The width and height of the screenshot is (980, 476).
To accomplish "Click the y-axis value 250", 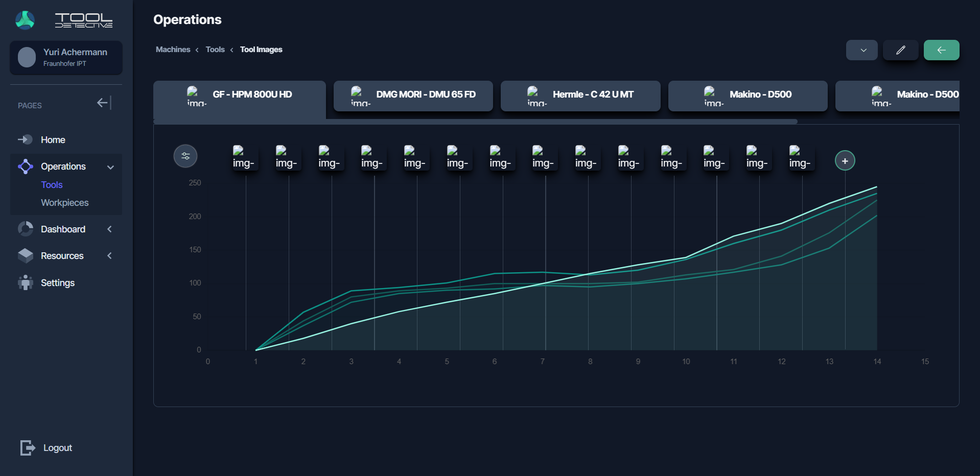I will 195,183.
